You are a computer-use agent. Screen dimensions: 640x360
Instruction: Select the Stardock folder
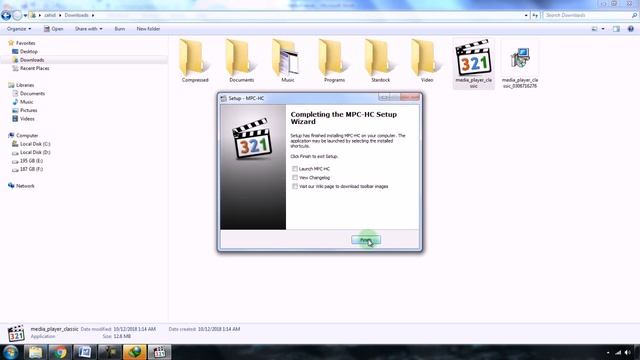(380, 61)
